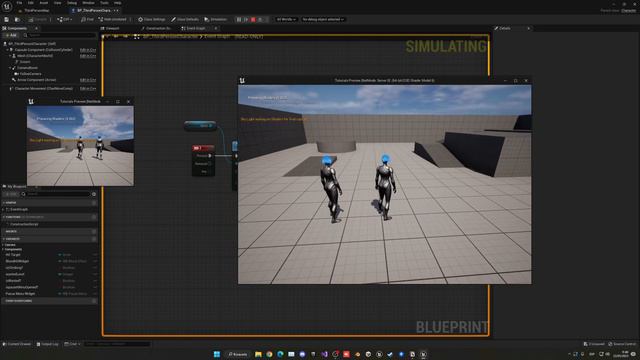Open the Cmd console dropdown

(x=72, y=344)
